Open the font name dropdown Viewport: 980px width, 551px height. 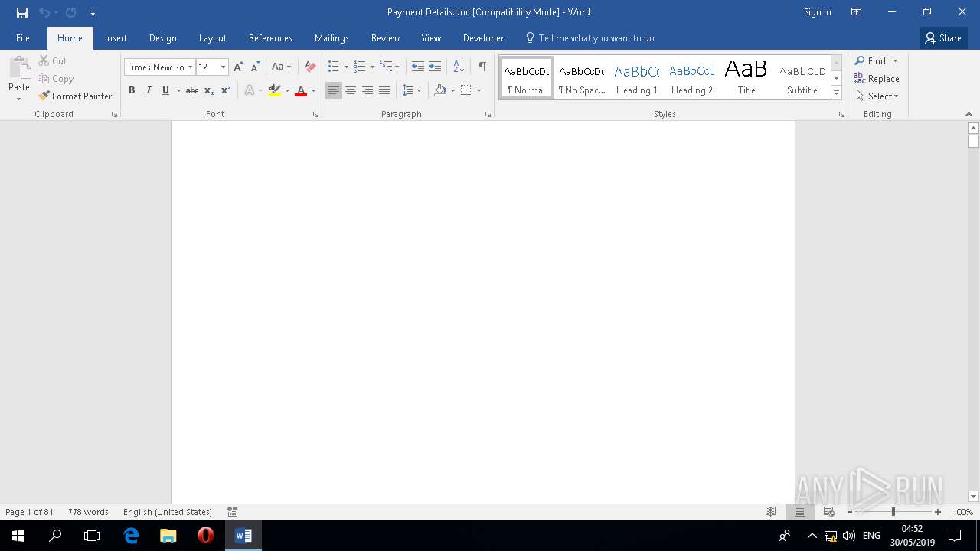click(x=190, y=67)
